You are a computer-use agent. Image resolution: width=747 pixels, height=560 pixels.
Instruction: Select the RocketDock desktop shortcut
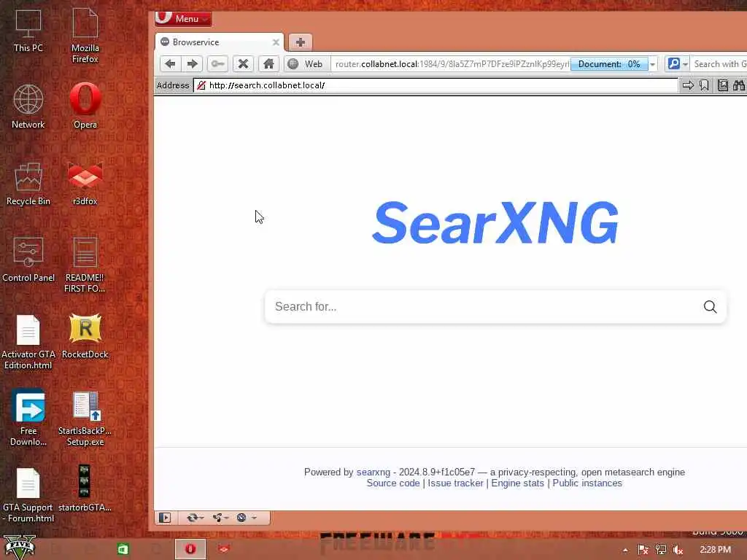[x=85, y=335]
